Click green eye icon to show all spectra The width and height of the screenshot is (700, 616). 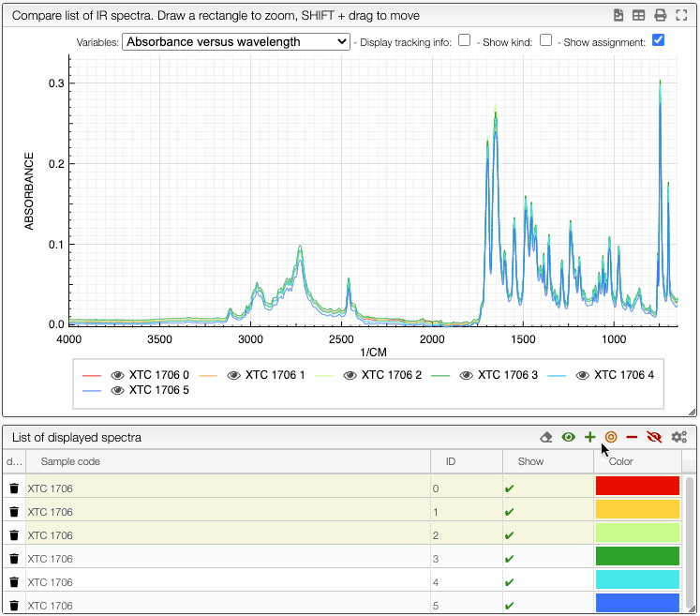point(568,437)
